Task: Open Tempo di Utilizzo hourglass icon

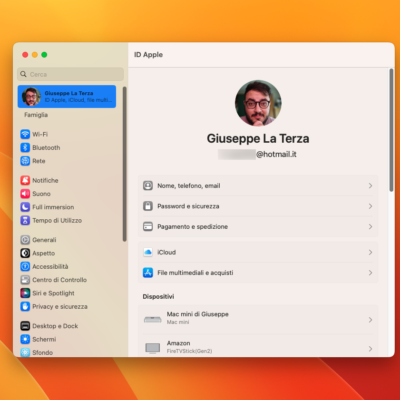Action: pyautogui.click(x=25, y=220)
